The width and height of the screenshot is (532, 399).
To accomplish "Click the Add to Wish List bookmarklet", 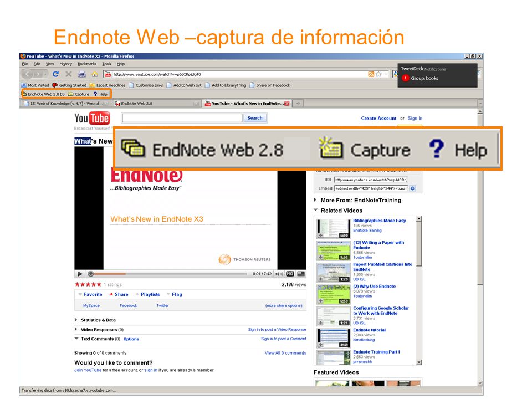I will pyautogui.click(x=184, y=85).
